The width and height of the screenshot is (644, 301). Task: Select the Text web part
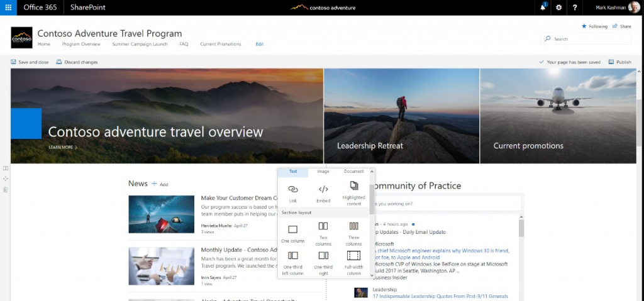293,172
